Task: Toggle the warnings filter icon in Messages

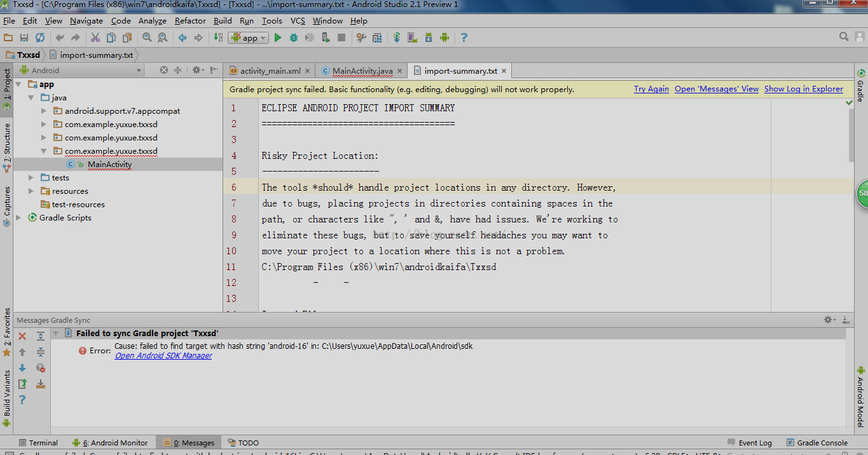Action: coord(41,368)
